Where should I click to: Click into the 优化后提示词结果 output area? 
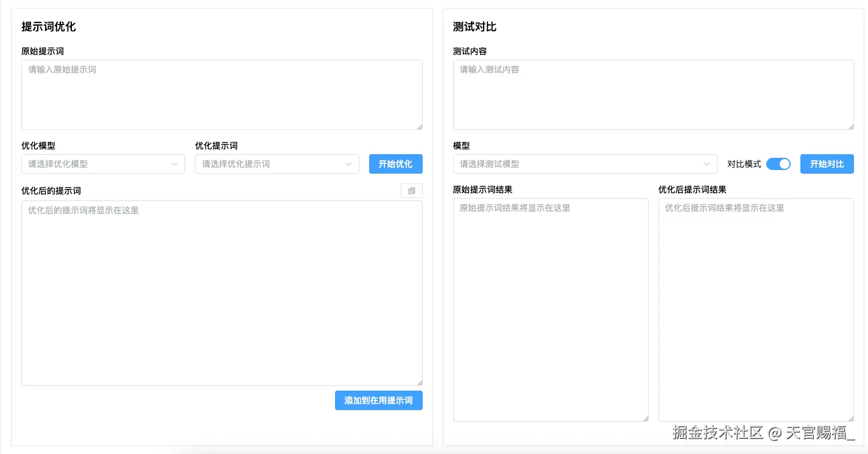click(x=756, y=310)
